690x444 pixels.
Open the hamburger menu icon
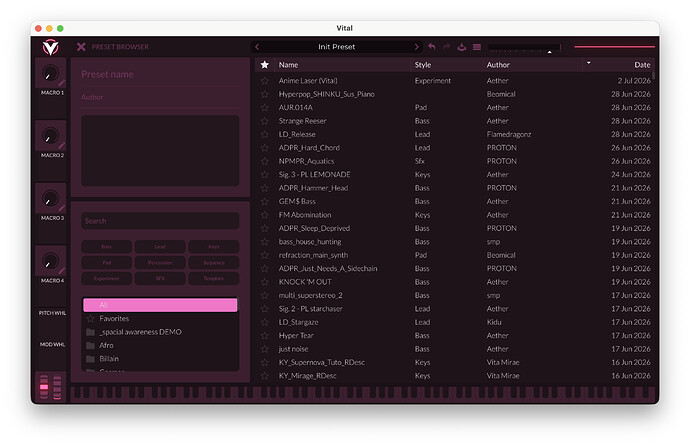pyautogui.click(x=477, y=47)
